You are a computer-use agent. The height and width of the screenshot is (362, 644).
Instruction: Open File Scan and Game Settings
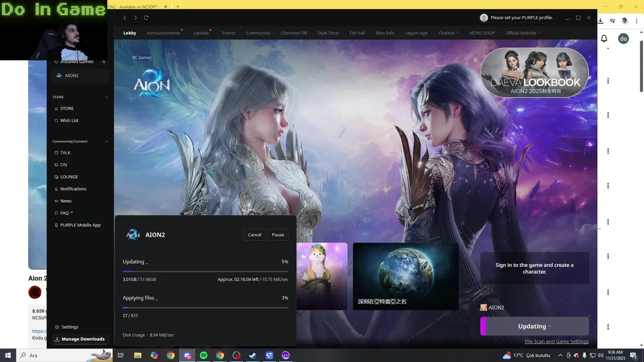[x=556, y=342]
